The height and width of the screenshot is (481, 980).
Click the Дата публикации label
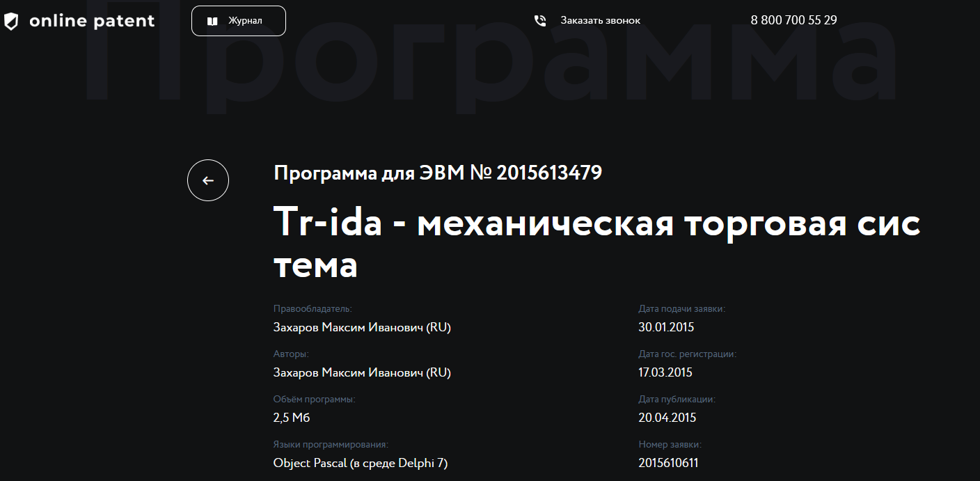677,400
